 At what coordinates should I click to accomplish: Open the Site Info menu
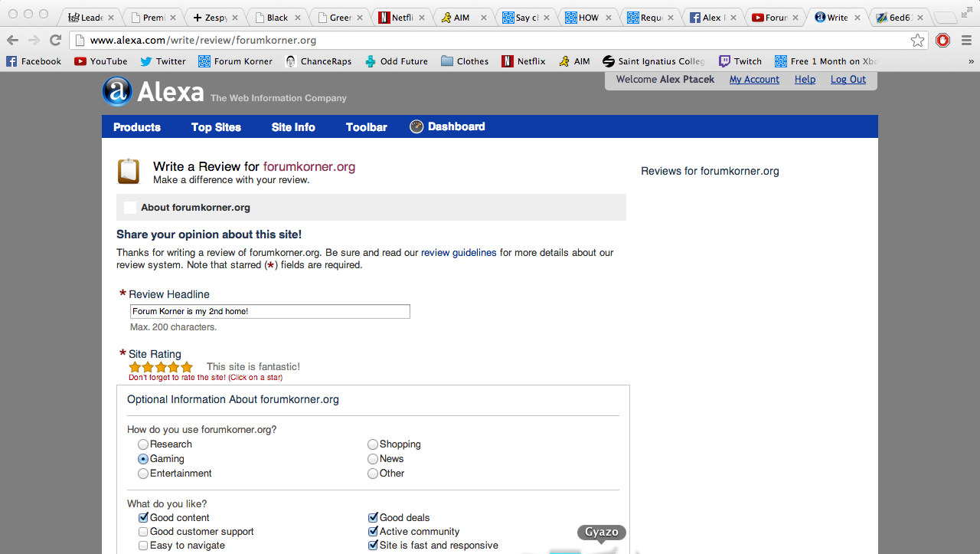coord(293,127)
